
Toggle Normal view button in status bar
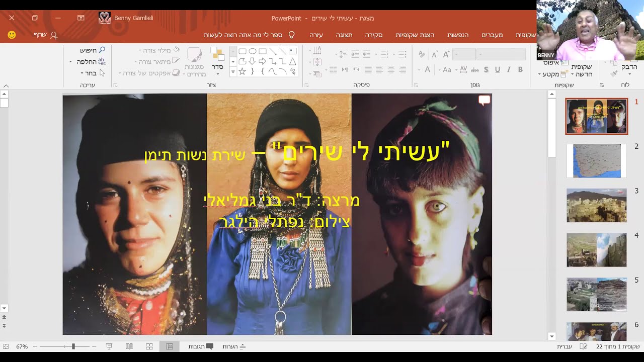pos(170,346)
